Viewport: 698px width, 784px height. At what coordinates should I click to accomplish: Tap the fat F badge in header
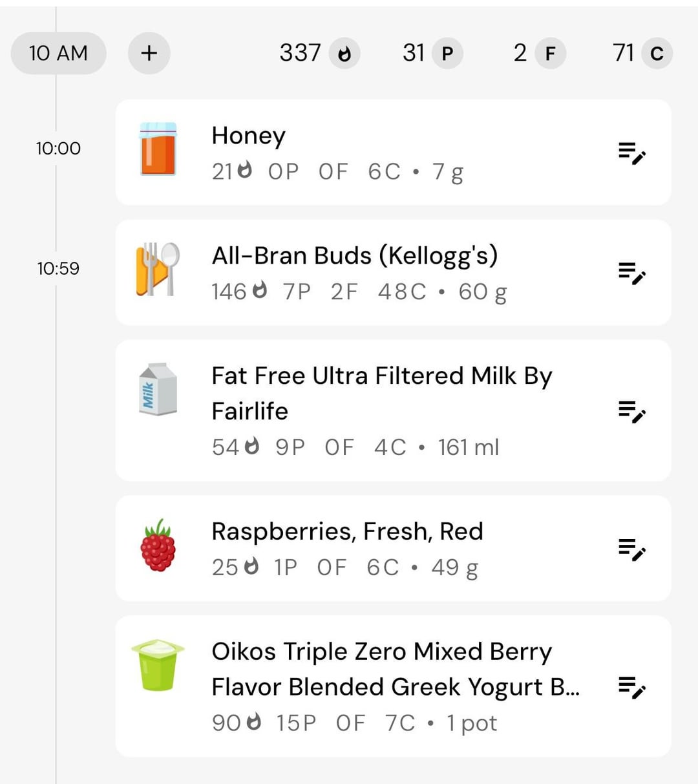click(550, 54)
